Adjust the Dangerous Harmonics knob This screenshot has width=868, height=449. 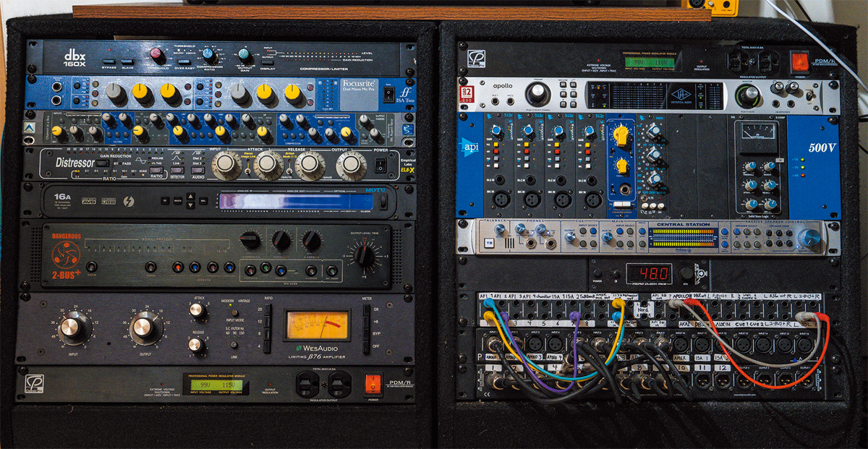(251, 241)
